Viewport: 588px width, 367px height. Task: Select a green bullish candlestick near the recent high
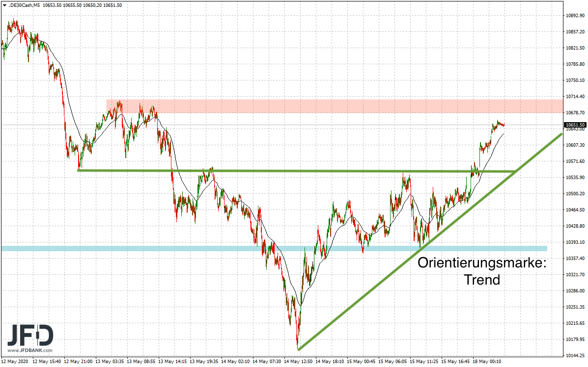[x=496, y=124]
